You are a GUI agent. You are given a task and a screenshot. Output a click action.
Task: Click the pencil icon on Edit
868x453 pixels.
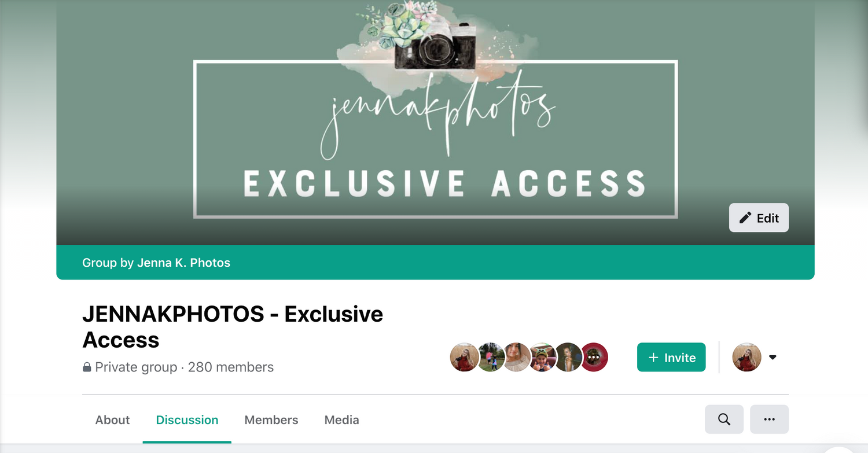[x=746, y=218]
